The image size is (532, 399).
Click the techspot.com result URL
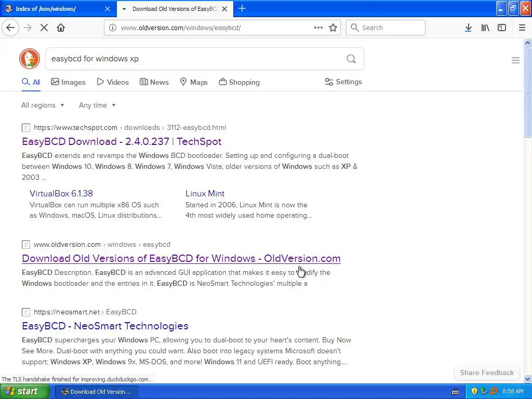click(x=129, y=128)
